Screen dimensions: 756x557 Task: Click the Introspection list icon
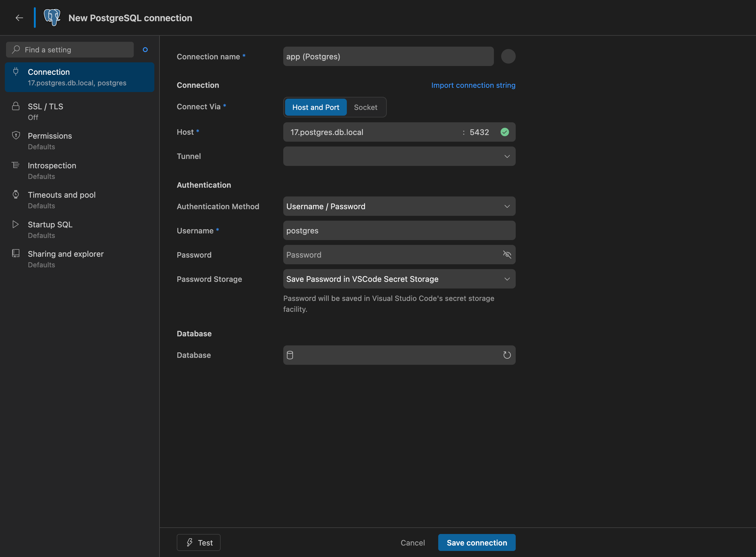point(16,165)
